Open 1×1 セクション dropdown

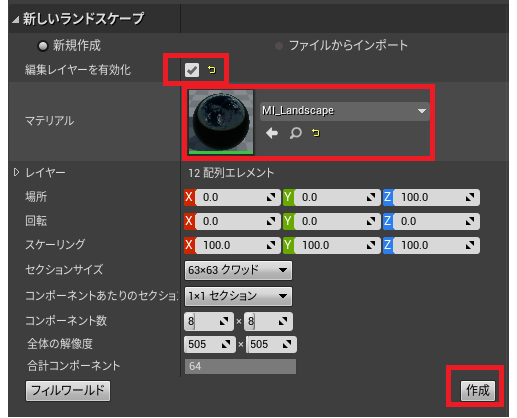238,296
